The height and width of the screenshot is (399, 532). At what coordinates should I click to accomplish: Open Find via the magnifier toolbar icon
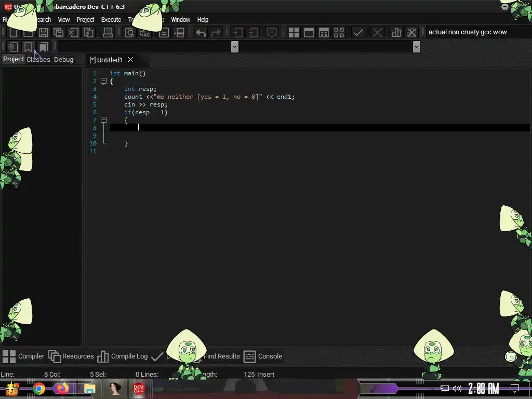(x=129, y=33)
